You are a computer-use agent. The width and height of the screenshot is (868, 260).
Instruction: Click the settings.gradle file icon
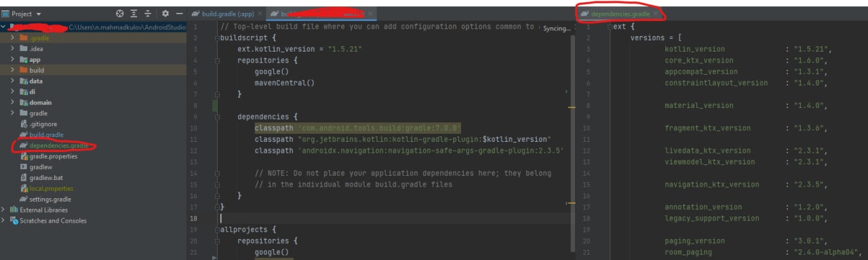tap(24, 200)
